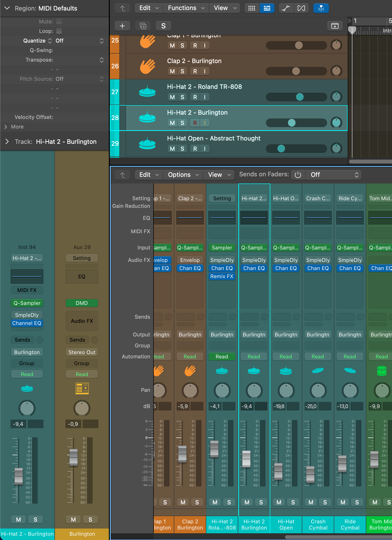Open the Crash C... setting menu in mixer
The width and height of the screenshot is (392, 540).
[x=318, y=198]
